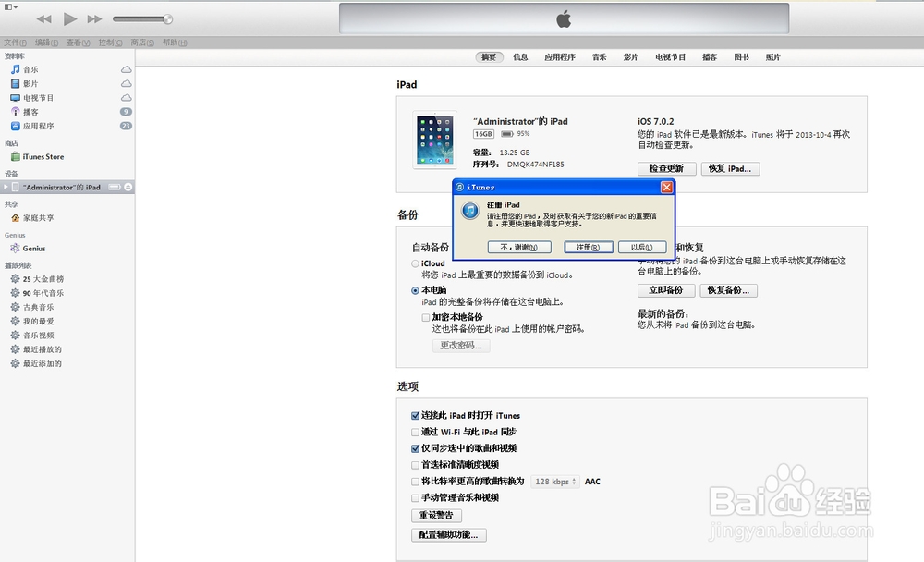Viewport: 924px width, 562px height.
Task: Toggle 连接此 iPad 时打开 iTunes checkbox
Action: tap(416, 416)
